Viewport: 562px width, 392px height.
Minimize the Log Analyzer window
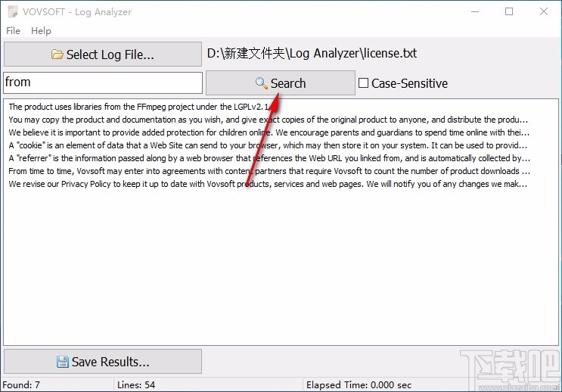click(x=475, y=11)
